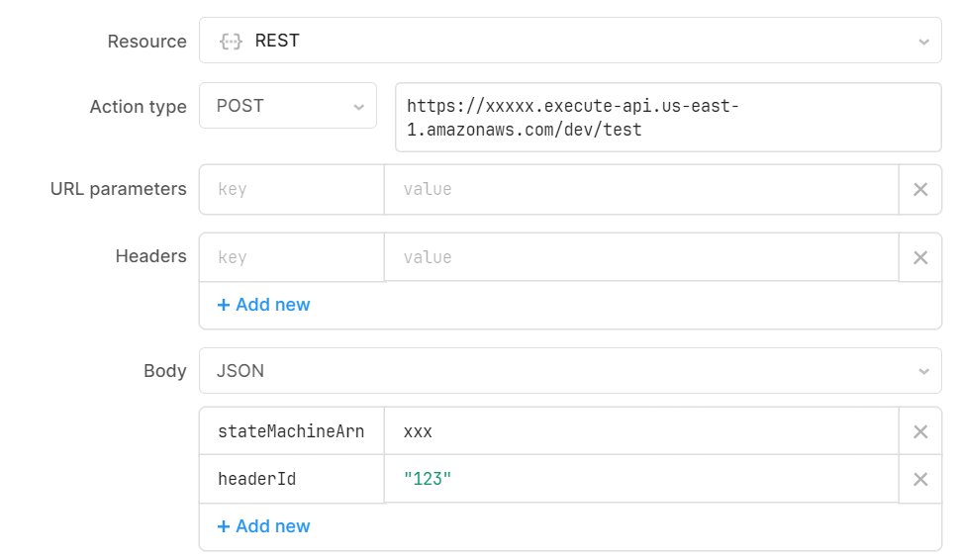Edit the headerId body key
Screen dimensions: 959x560
[292, 479]
